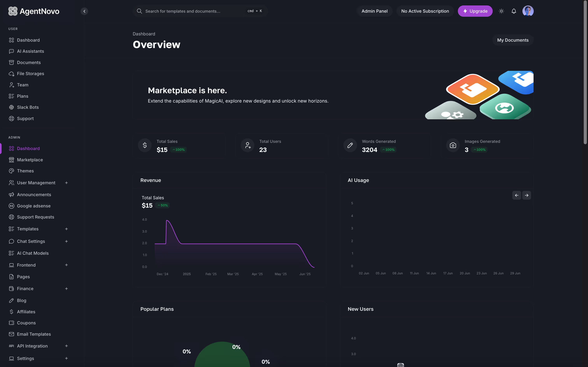Click the Total Users person icon
The width and height of the screenshot is (588, 367).
[x=247, y=145]
